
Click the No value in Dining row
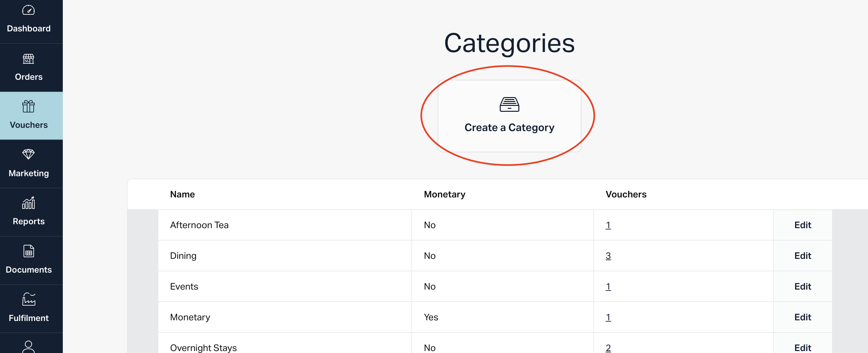pos(430,256)
